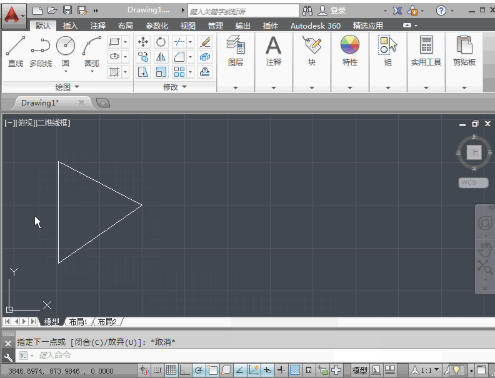The image size is (495, 378).
Task: Toggle Ortho mode in status bar
Action: pyautogui.click(x=185, y=370)
